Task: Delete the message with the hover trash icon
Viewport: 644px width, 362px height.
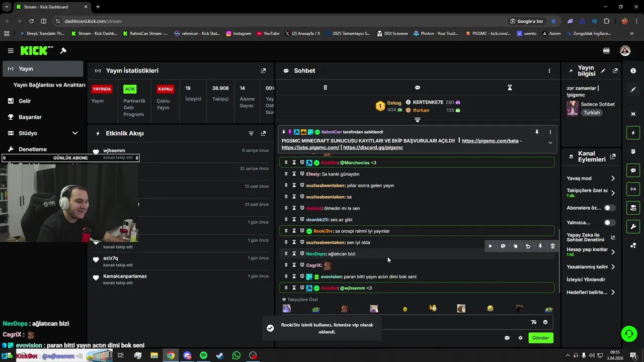Action: [x=552, y=246]
